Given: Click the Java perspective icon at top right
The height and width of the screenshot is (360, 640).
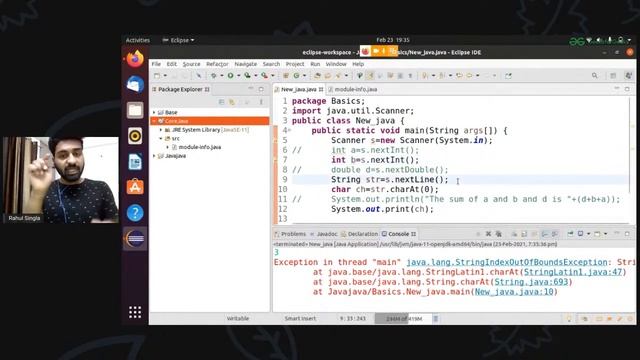Looking at the screenshot, I should [628, 76].
